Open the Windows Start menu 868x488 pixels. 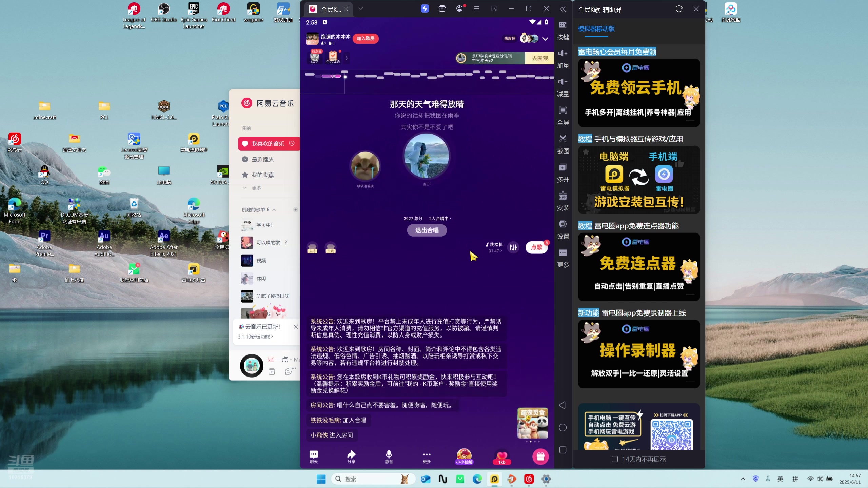[x=321, y=479]
